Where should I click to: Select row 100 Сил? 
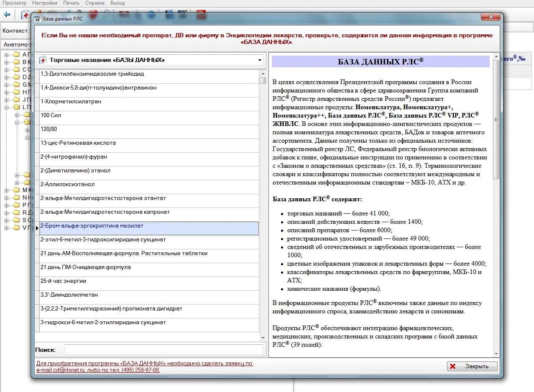(149, 118)
